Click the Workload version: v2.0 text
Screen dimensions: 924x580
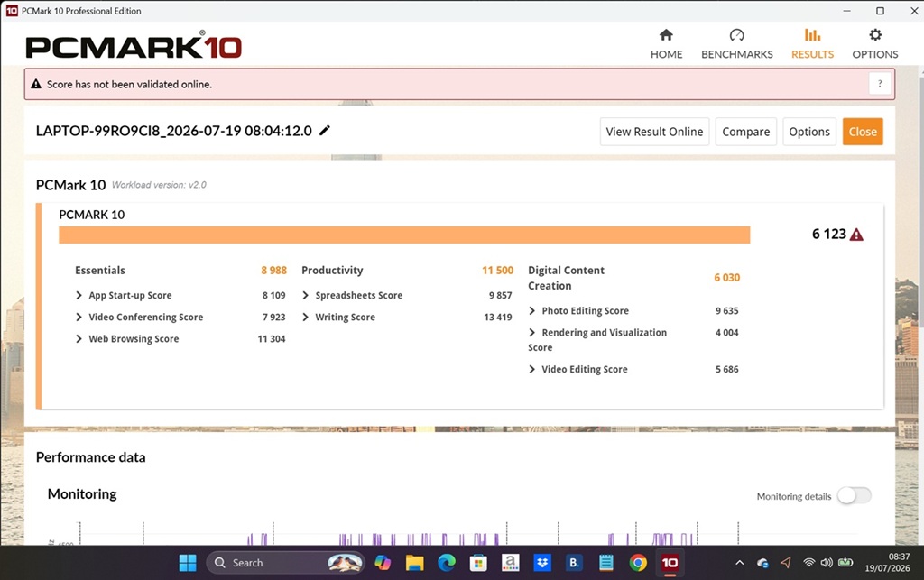click(159, 185)
